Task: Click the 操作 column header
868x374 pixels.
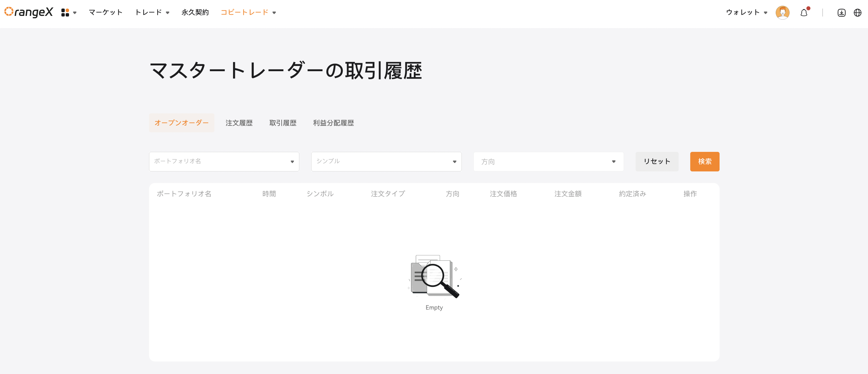Action: (x=690, y=194)
